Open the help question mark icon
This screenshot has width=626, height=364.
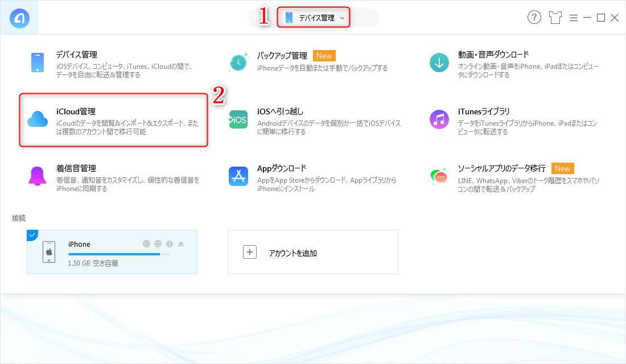click(534, 17)
